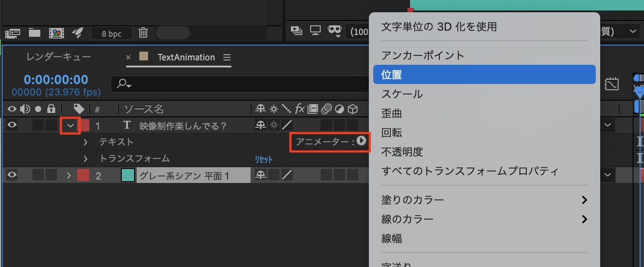Click the solo column header dot

(x=38, y=109)
